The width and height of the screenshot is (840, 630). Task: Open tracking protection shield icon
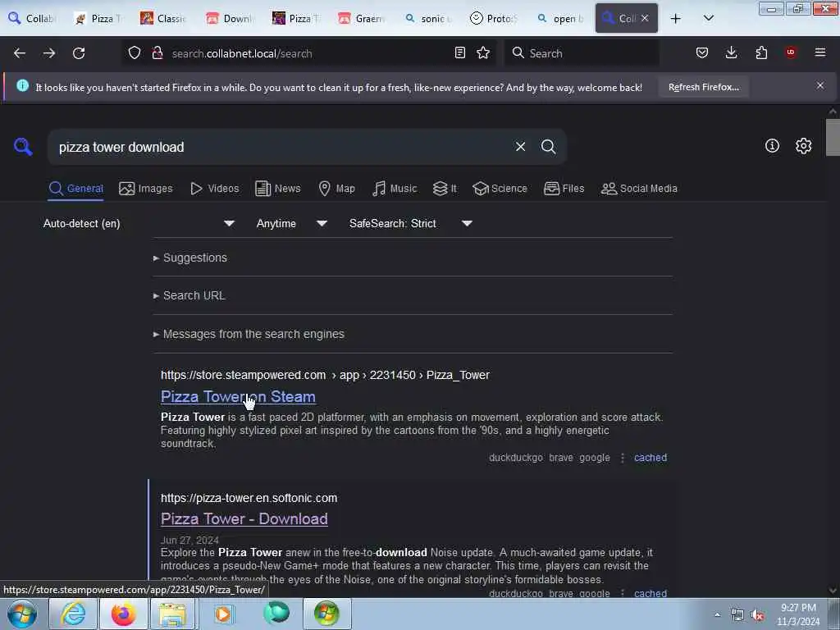(x=135, y=52)
